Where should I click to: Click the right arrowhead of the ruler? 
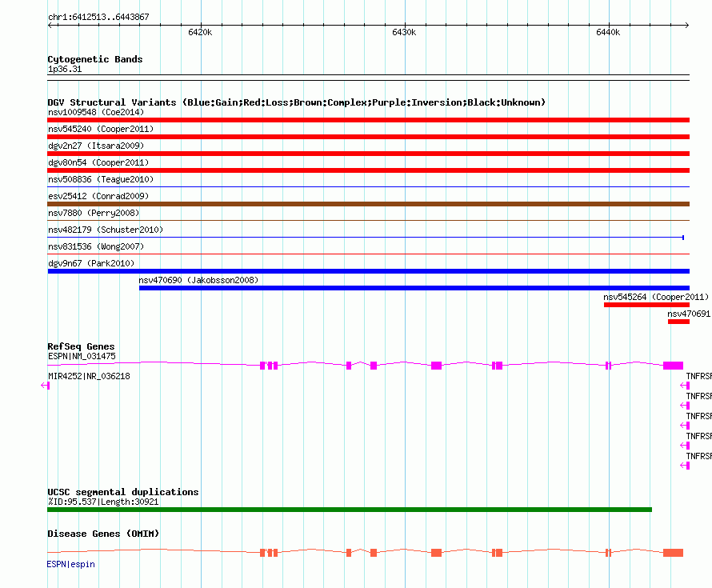tap(687, 26)
